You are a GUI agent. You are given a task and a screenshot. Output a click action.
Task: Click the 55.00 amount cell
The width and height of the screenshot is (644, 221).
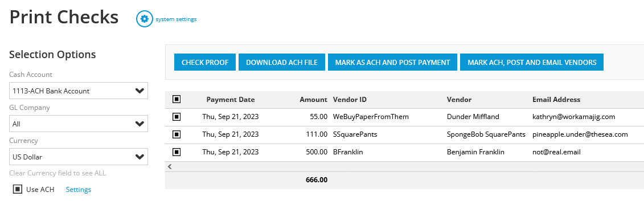click(x=319, y=117)
